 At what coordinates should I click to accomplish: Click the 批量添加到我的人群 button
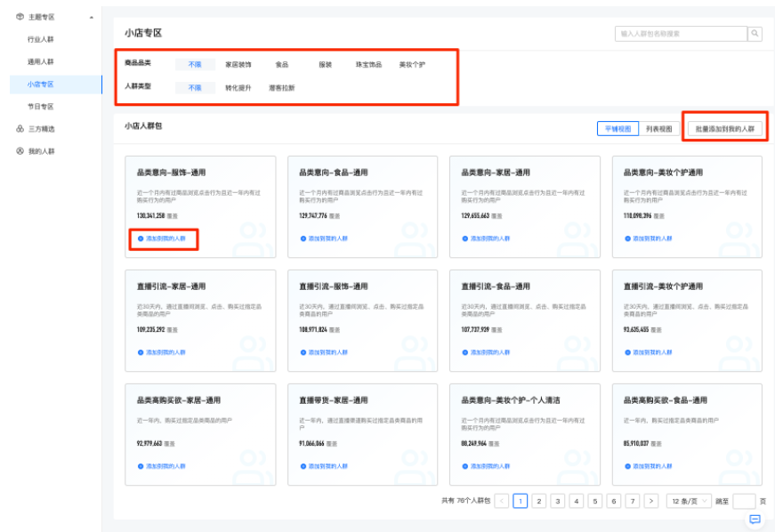tap(723, 127)
